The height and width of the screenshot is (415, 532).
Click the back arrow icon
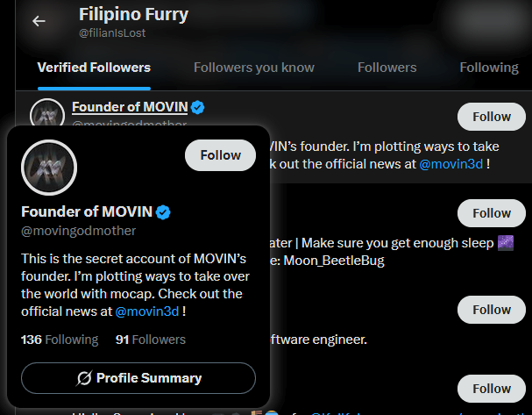tap(39, 21)
